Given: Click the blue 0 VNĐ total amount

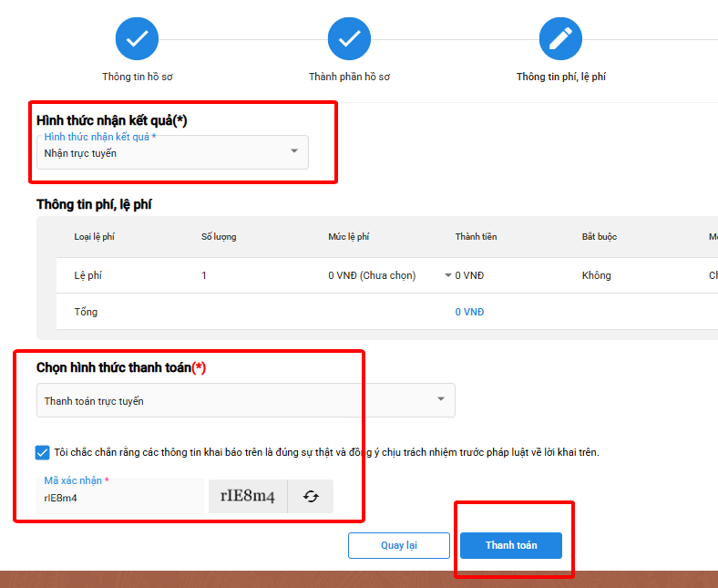Looking at the screenshot, I should [x=469, y=312].
